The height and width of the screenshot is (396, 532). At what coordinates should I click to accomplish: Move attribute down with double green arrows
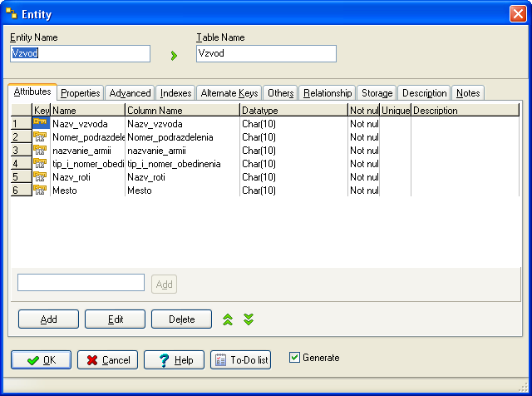pyautogui.click(x=249, y=319)
